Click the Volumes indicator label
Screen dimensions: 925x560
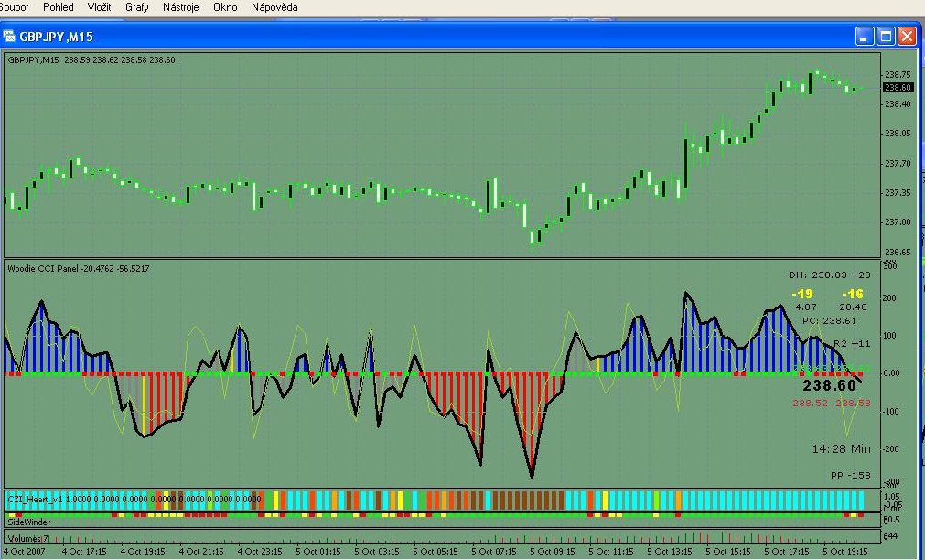27,538
